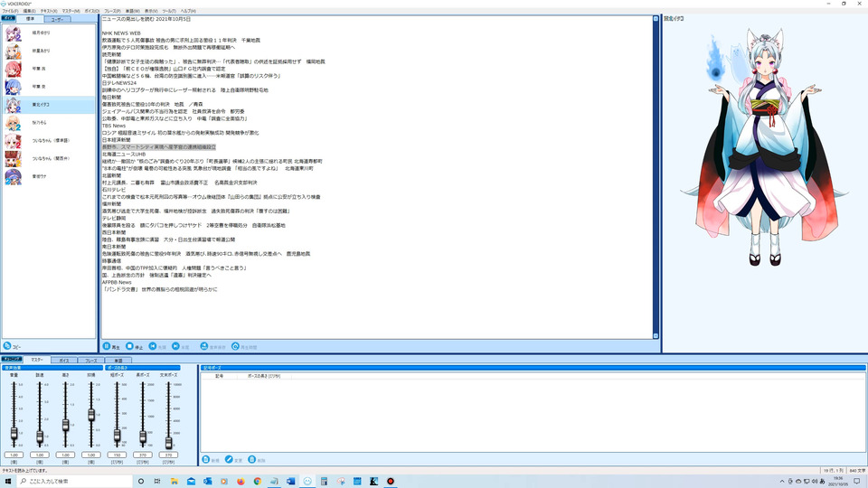Open the 表示 menu
The height and width of the screenshot is (488, 868).
[151, 11]
